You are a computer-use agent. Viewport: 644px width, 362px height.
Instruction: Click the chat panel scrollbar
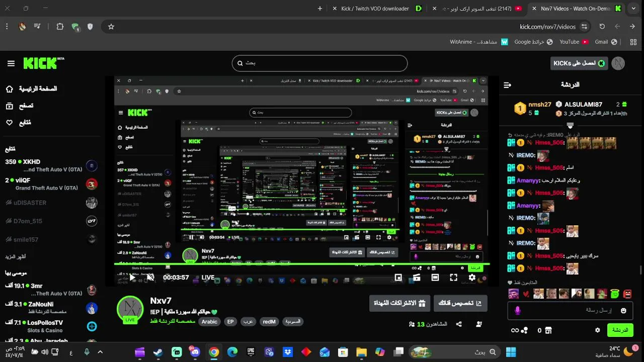(640, 270)
